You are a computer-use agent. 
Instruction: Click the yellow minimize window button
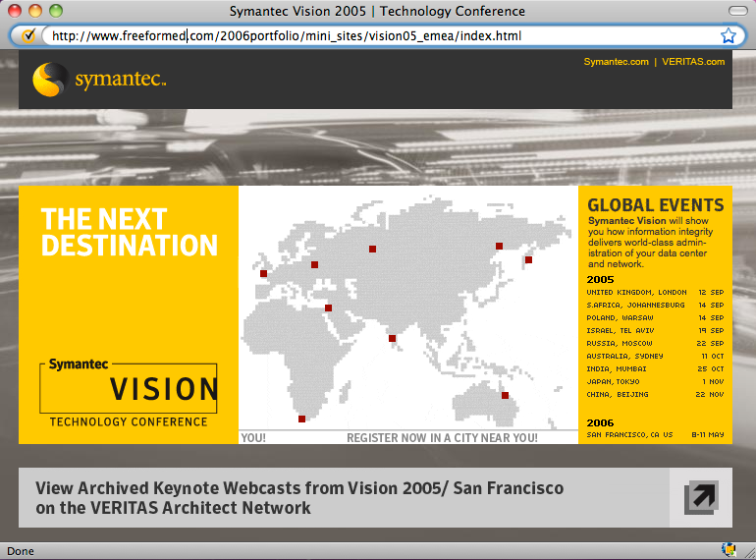click(35, 11)
